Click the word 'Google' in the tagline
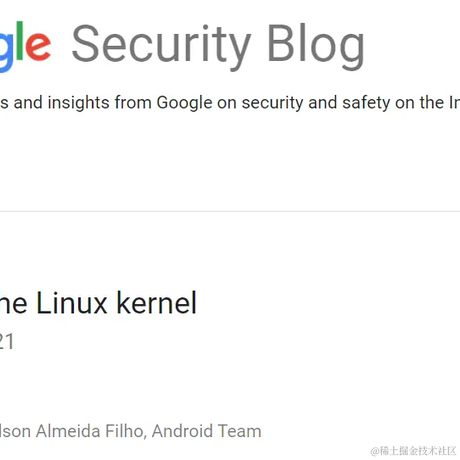460x460 pixels. click(184, 103)
